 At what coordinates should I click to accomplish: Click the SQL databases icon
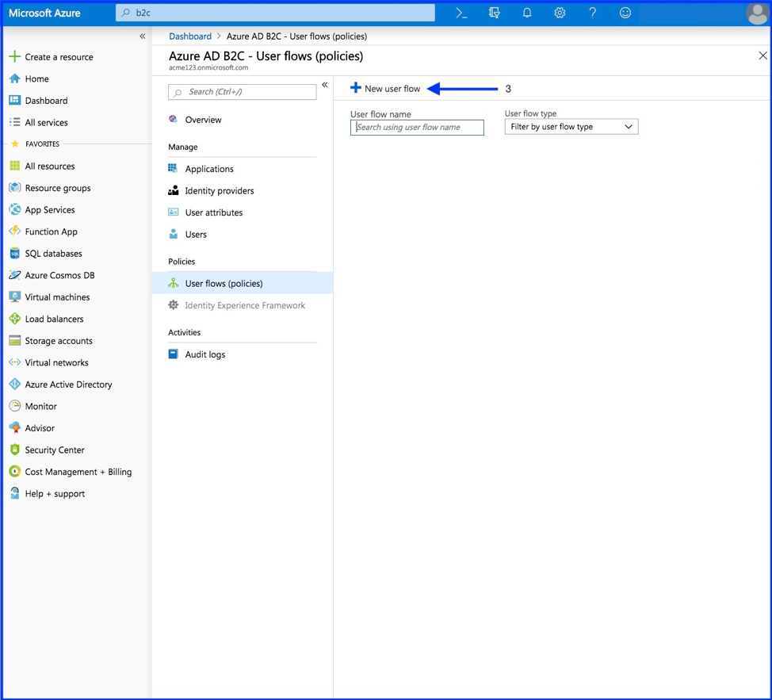point(15,253)
